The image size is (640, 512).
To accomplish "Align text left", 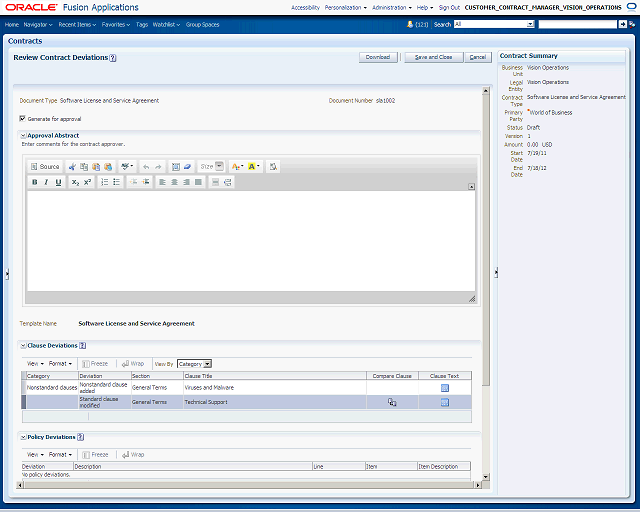I will (162, 182).
